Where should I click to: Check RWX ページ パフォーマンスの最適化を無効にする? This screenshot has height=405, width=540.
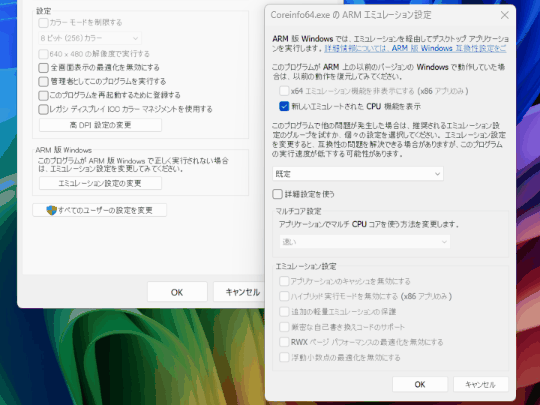click(x=284, y=342)
